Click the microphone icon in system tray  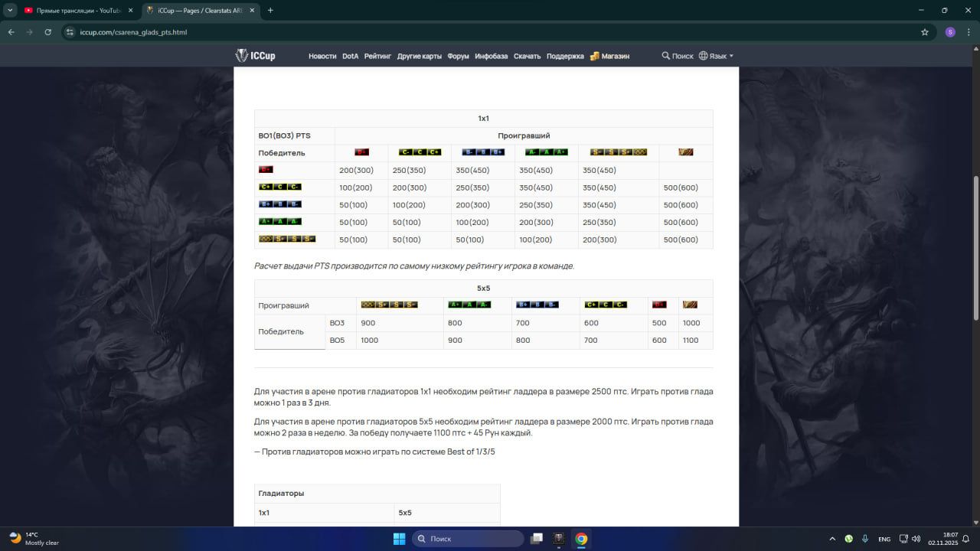pos(864,539)
